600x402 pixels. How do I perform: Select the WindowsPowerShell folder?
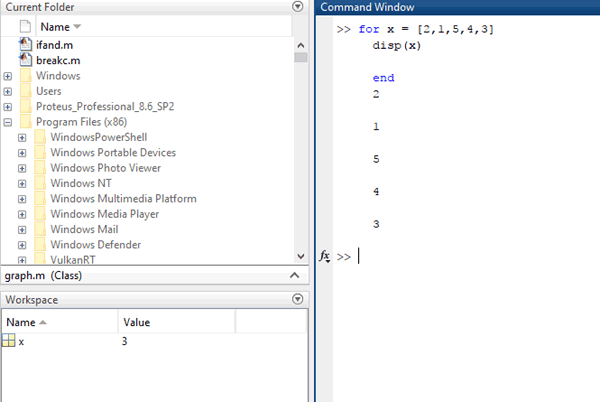pyautogui.click(x=99, y=137)
